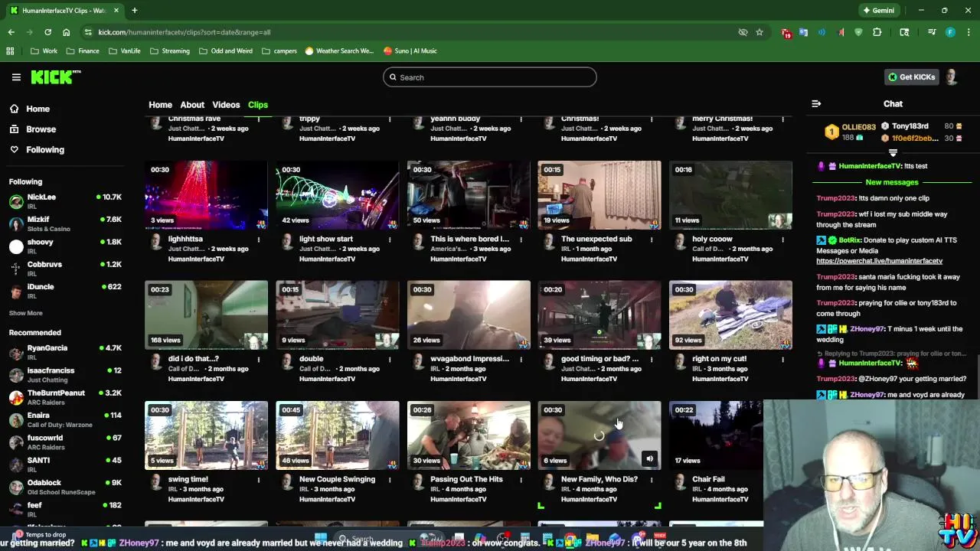Open the Finance bookmarks folder

click(x=81, y=51)
